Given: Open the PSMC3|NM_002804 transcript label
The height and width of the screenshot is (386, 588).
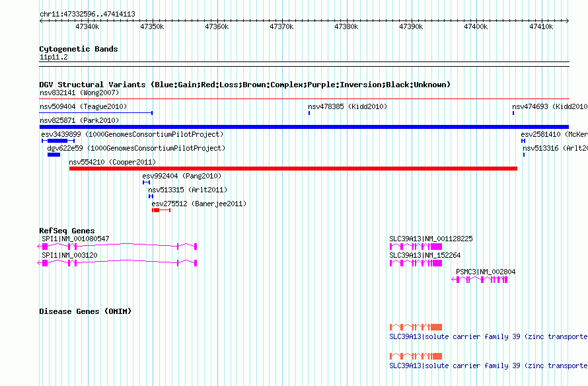Looking at the screenshot, I should tap(486, 272).
